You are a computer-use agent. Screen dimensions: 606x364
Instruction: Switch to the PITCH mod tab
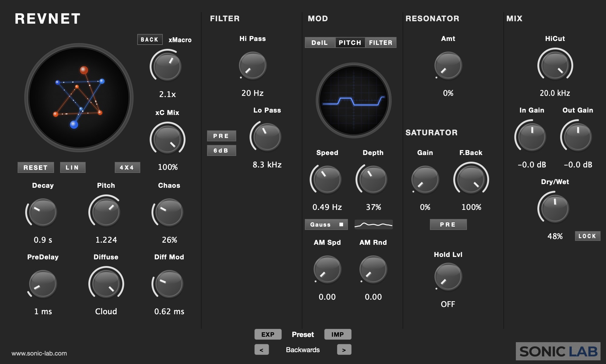tap(350, 42)
